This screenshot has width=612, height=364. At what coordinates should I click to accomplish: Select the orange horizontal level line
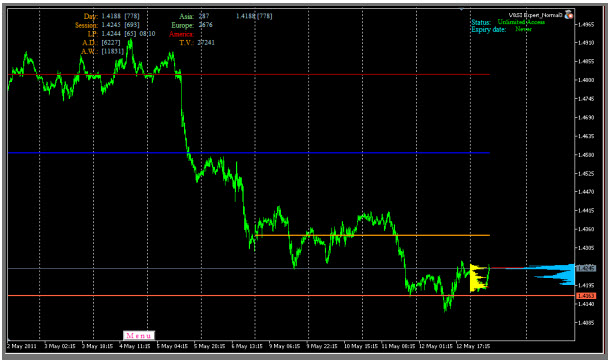tap(373, 235)
